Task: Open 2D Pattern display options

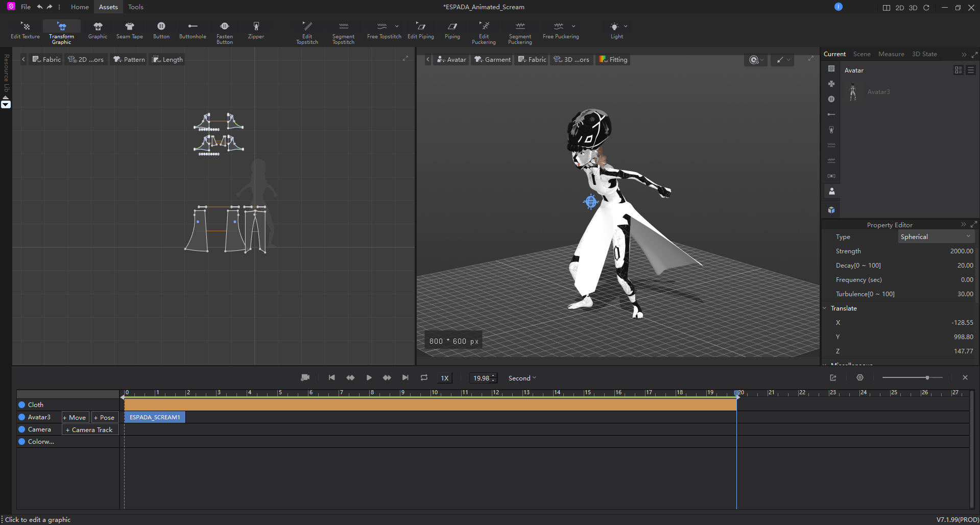Action: (129, 59)
